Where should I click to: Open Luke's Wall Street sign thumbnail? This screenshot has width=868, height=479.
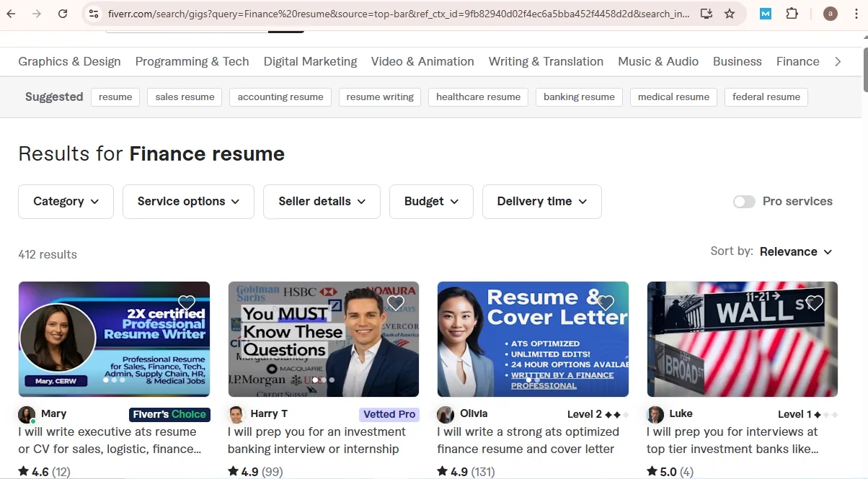pos(743,339)
